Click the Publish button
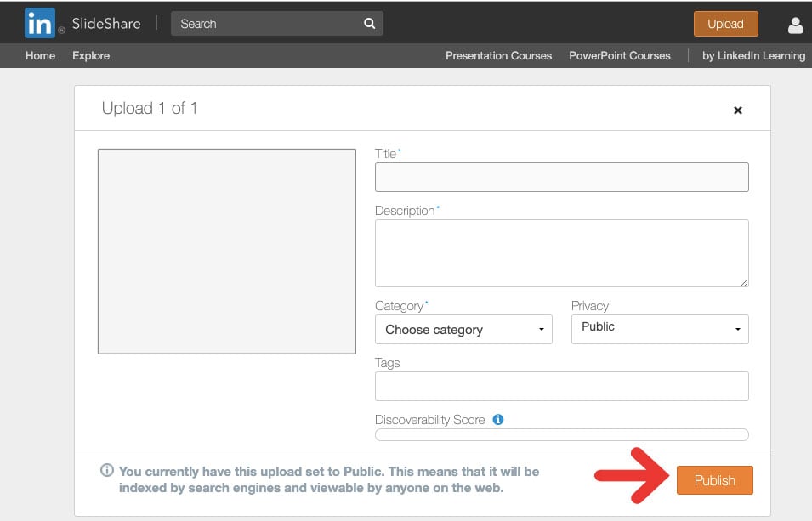Screen dimensions: 812x521 (714, 480)
